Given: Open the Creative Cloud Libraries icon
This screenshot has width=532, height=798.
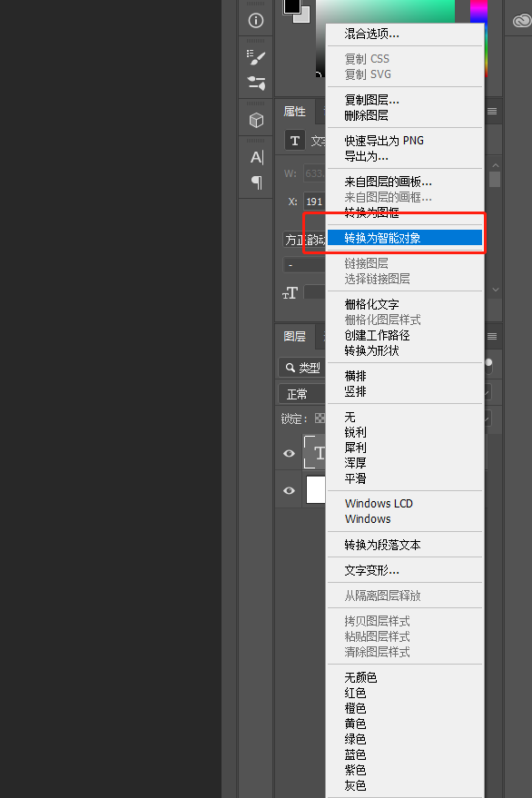Looking at the screenshot, I should [x=522, y=21].
